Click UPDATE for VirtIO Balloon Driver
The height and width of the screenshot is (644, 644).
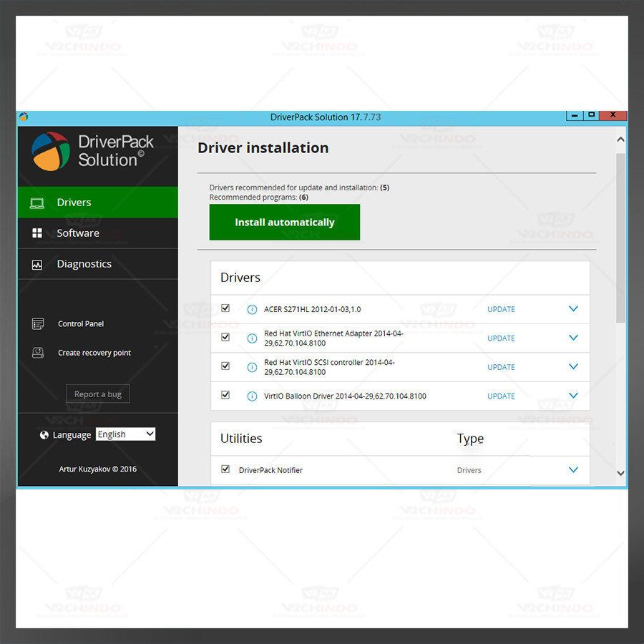pos(501,396)
